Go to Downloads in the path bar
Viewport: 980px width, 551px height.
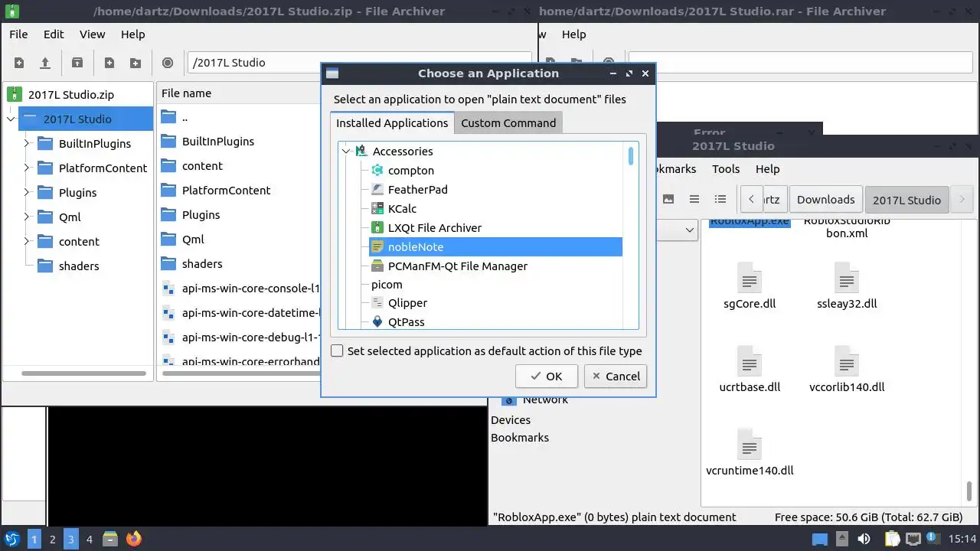825,199
